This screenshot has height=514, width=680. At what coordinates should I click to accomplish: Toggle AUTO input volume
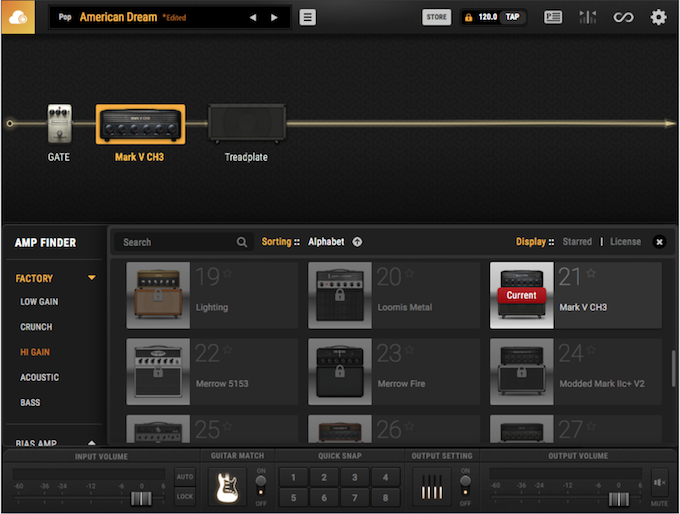point(185,477)
